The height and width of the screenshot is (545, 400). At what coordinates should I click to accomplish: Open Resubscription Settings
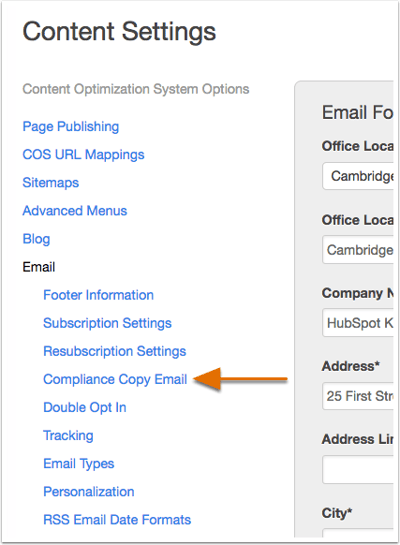115,351
